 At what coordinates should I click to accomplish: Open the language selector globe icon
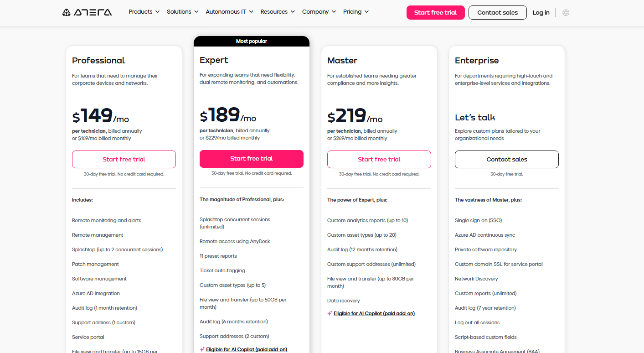[x=565, y=12]
